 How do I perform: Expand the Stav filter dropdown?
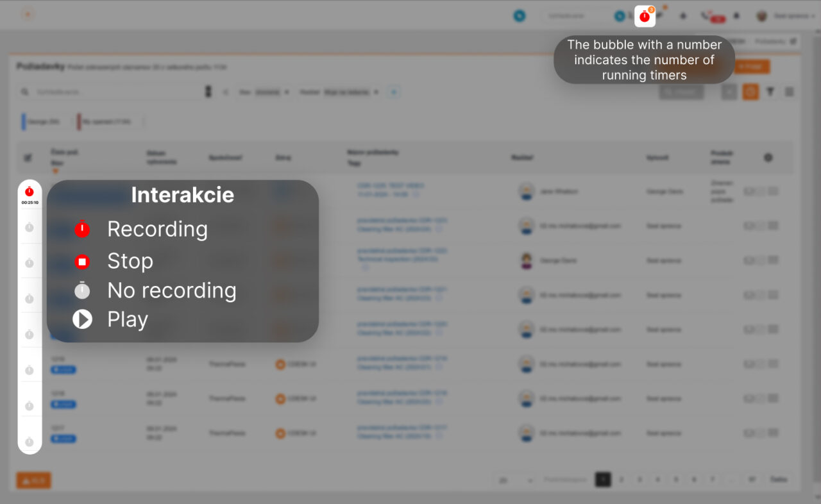point(266,92)
